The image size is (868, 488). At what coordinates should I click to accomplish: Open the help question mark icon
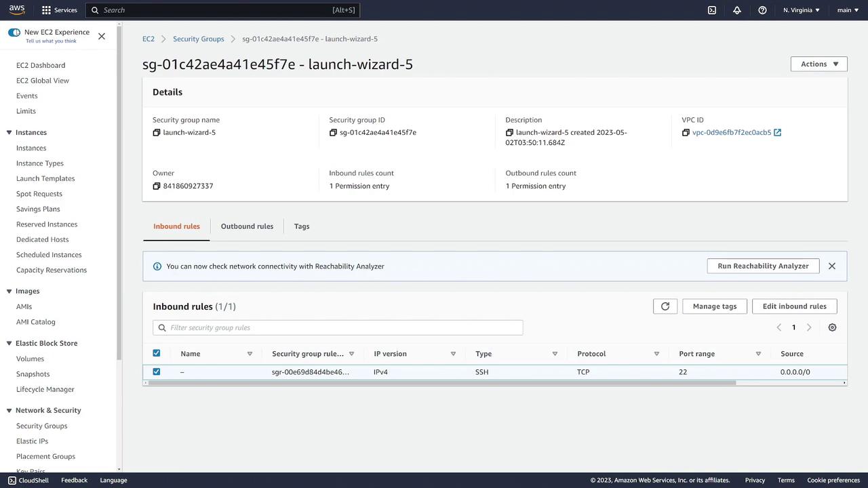point(762,10)
